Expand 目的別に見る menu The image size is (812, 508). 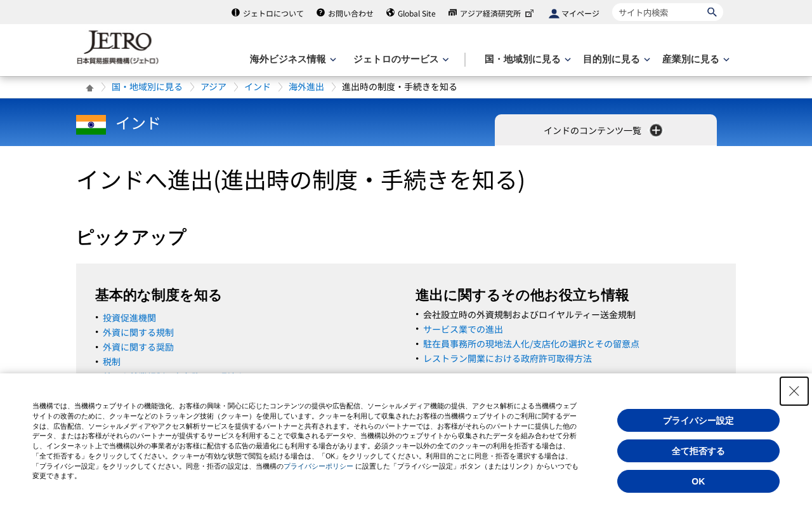coord(617,59)
